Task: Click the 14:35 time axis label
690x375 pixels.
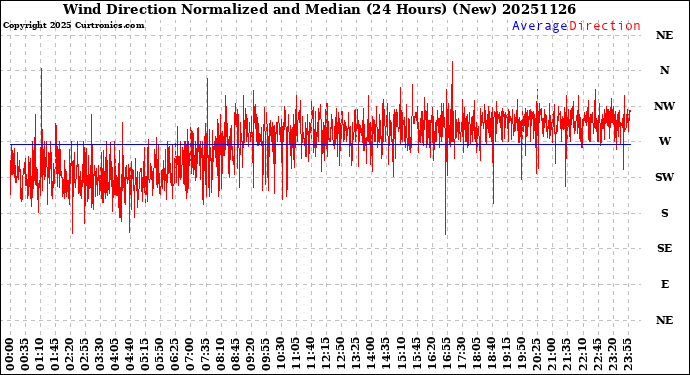Action: click(385, 354)
